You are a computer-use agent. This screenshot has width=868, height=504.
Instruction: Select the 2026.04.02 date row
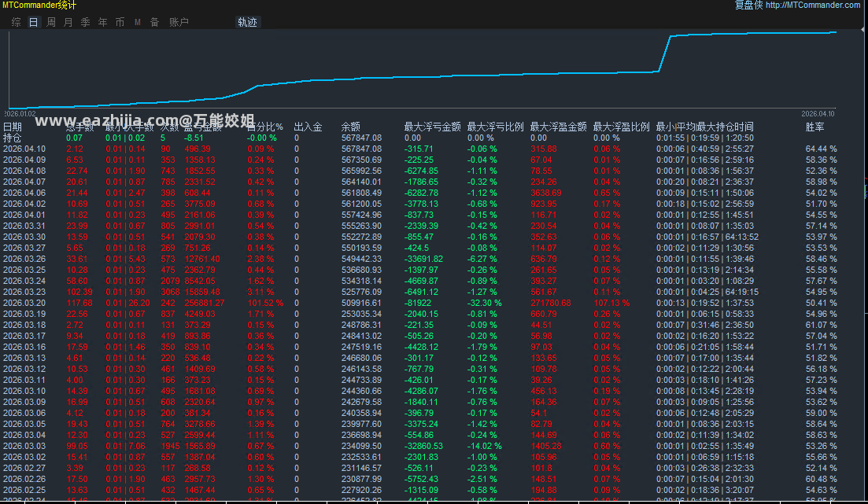point(421,204)
